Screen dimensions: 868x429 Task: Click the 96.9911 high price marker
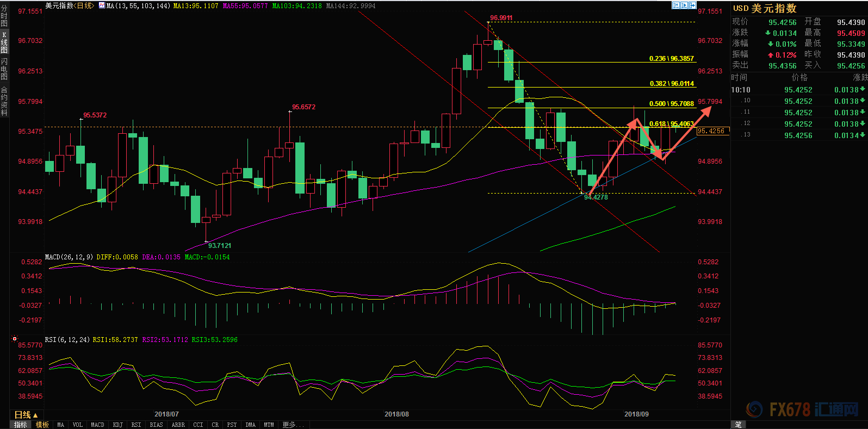(x=501, y=18)
